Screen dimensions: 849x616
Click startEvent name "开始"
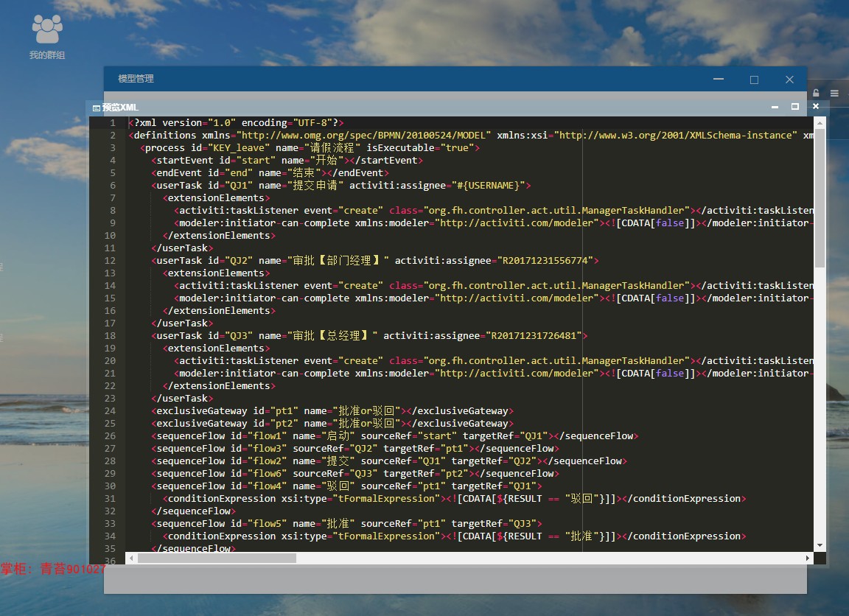(x=326, y=160)
